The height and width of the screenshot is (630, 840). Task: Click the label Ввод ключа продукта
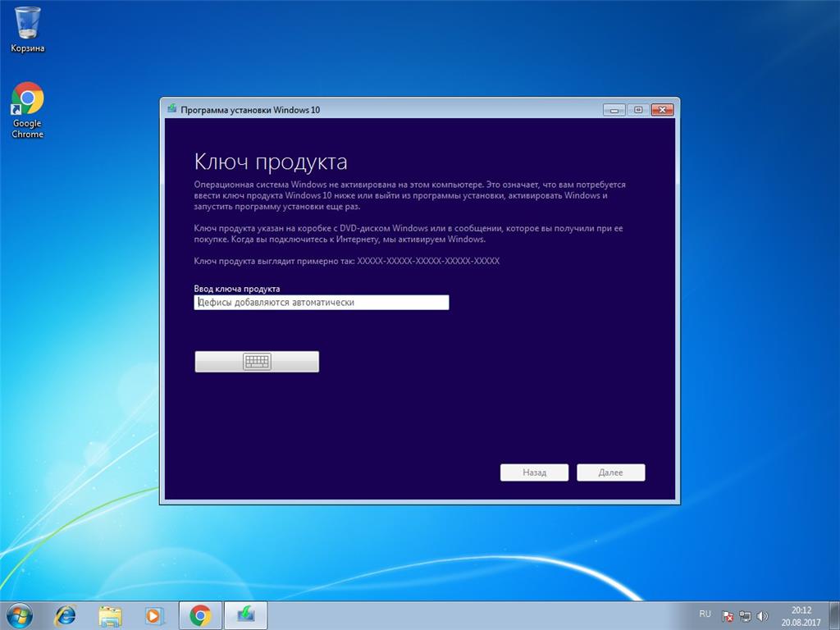click(237, 289)
